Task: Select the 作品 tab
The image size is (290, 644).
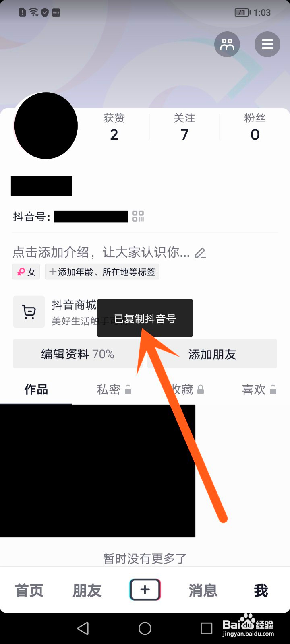Action: coord(36,390)
